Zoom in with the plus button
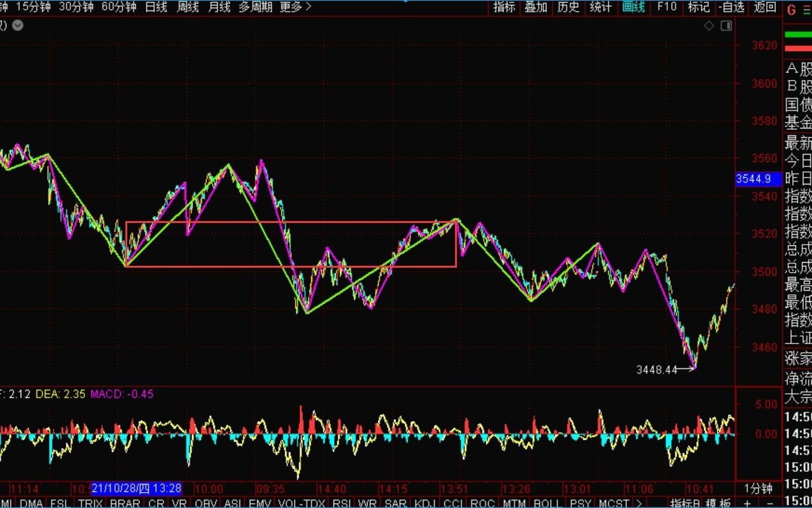The width and height of the screenshot is (812, 508). coord(747,503)
